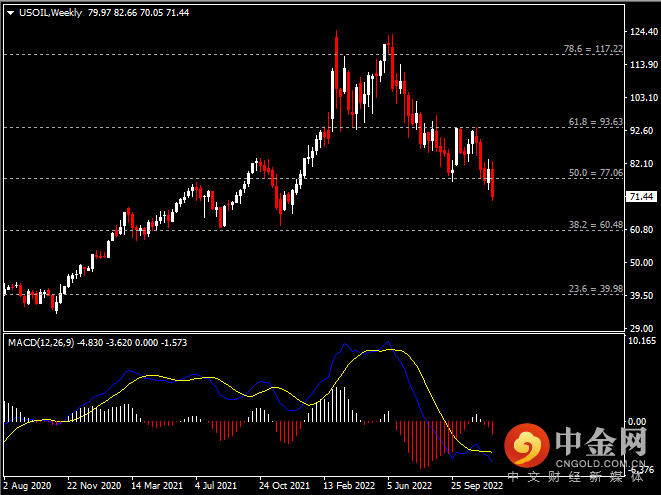Viewport: 661px width, 495px height.
Task: Click the current price tag 71.44
Action: pos(643,197)
